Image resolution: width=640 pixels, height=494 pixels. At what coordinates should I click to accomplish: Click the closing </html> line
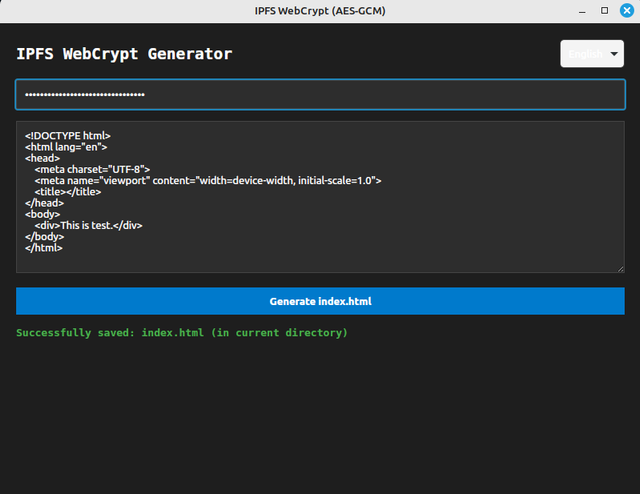coord(44,248)
